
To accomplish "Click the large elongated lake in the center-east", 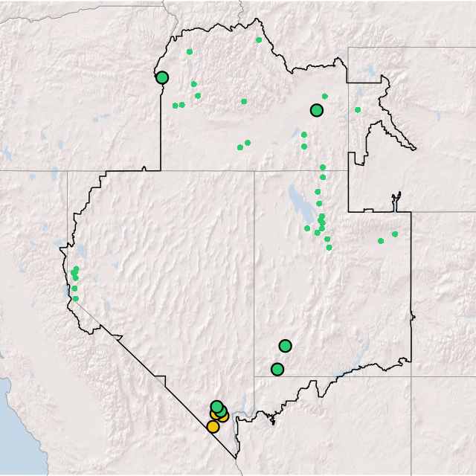I will [296, 199].
